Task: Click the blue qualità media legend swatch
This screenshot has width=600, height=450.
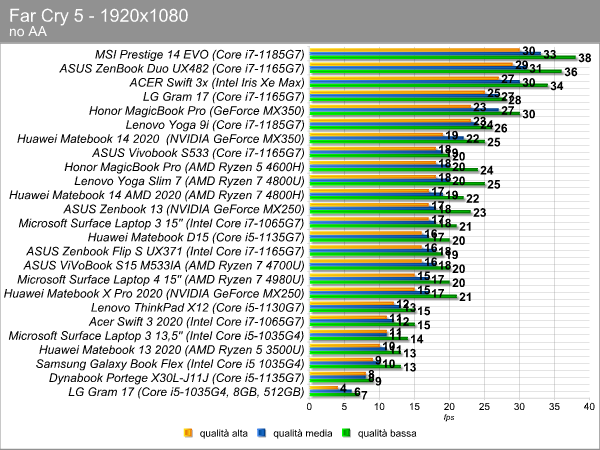Action: click(262, 433)
